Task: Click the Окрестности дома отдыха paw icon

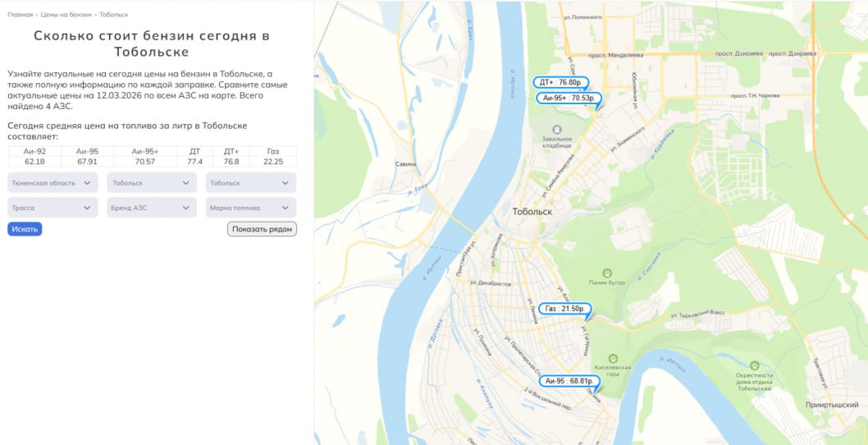Action: [x=754, y=365]
